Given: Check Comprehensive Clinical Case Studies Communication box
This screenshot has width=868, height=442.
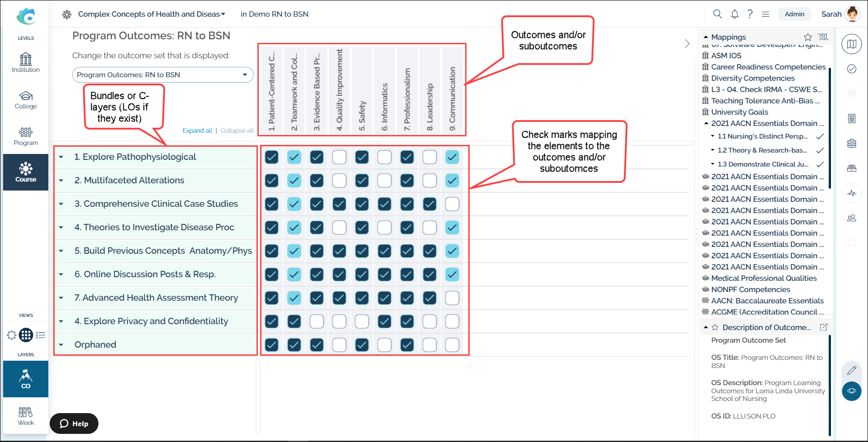Looking at the screenshot, I should click(452, 204).
